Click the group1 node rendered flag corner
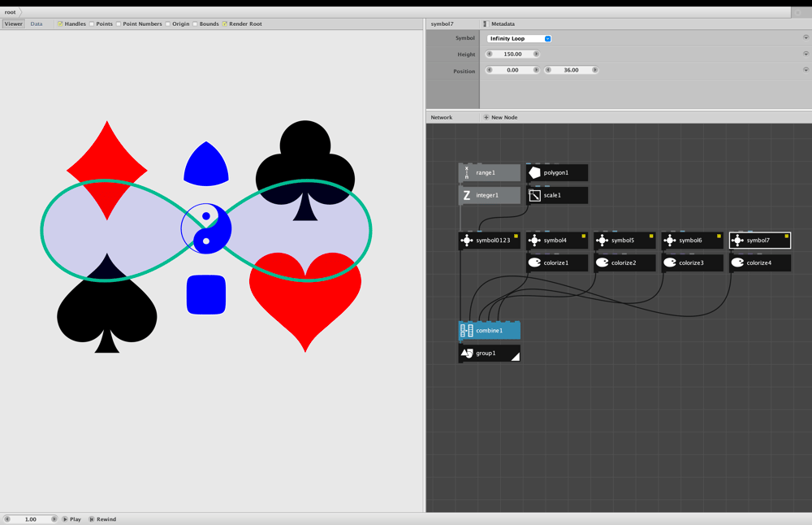The height and width of the screenshot is (525, 812). (x=516, y=357)
